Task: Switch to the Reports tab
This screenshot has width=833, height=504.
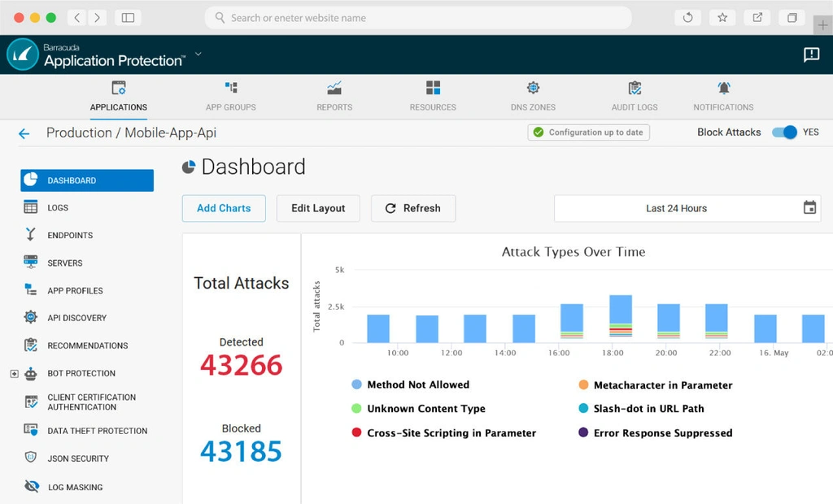Action: [x=334, y=96]
